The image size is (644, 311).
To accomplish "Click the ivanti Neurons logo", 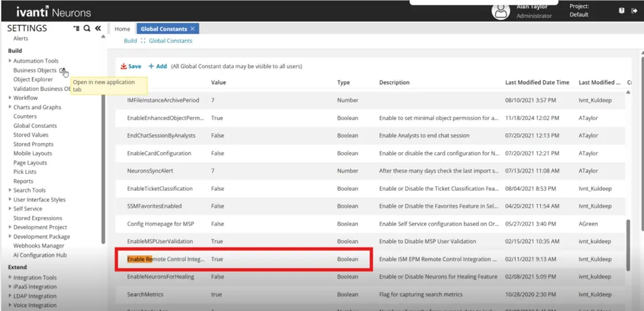I will 54,12.
